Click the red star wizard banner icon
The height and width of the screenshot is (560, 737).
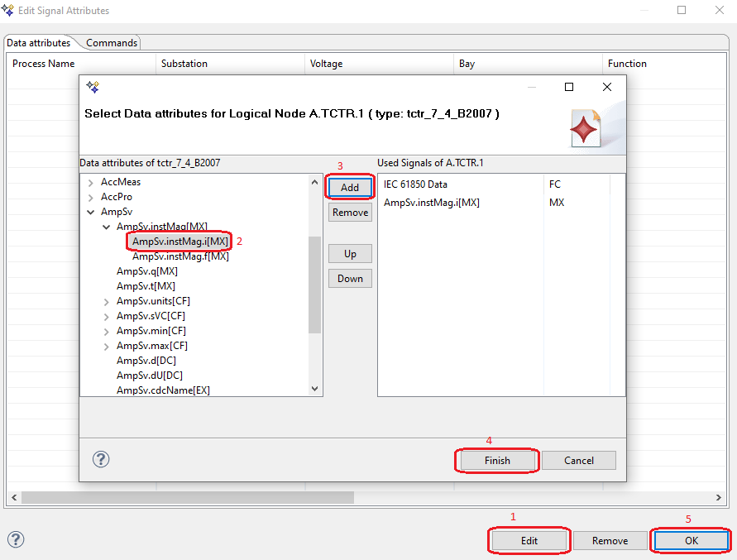point(586,128)
